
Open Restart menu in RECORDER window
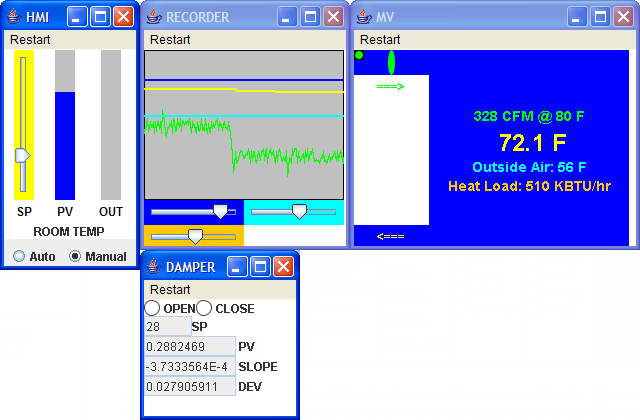tap(170, 39)
